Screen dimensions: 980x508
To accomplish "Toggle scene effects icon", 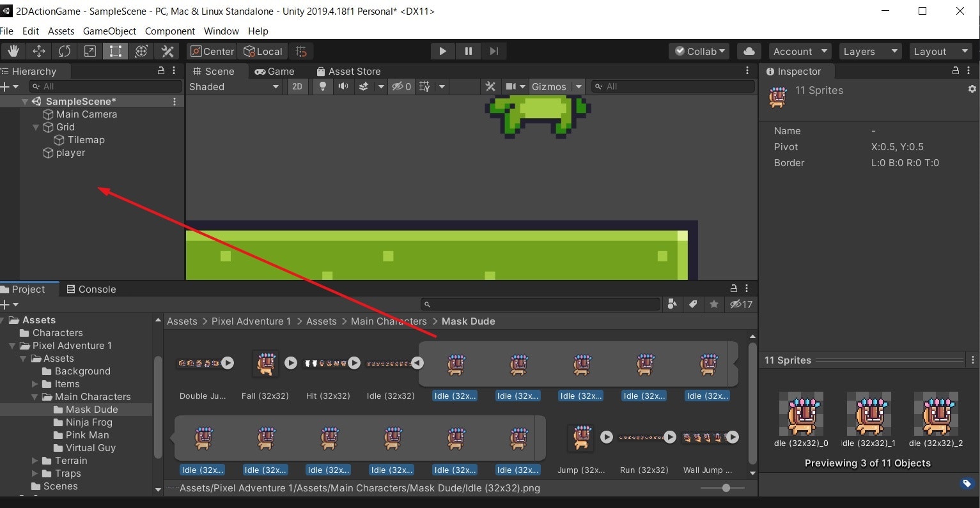I will (364, 86).
